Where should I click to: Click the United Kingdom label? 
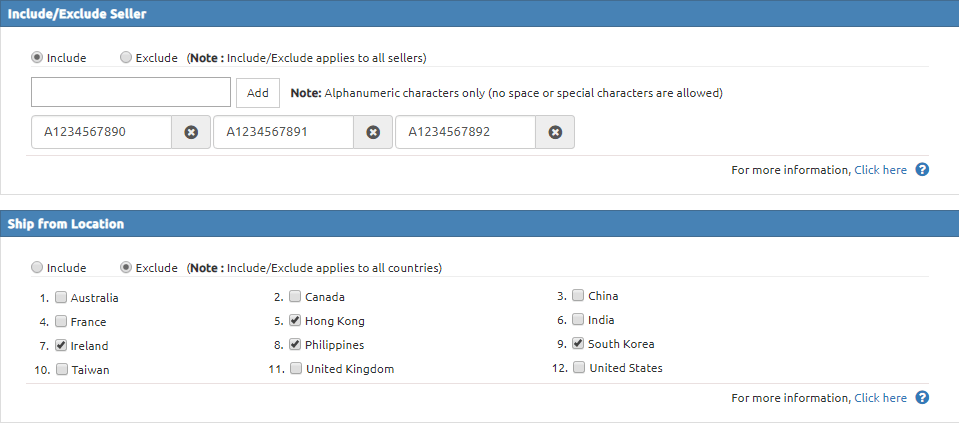click(x=350, y=369)
